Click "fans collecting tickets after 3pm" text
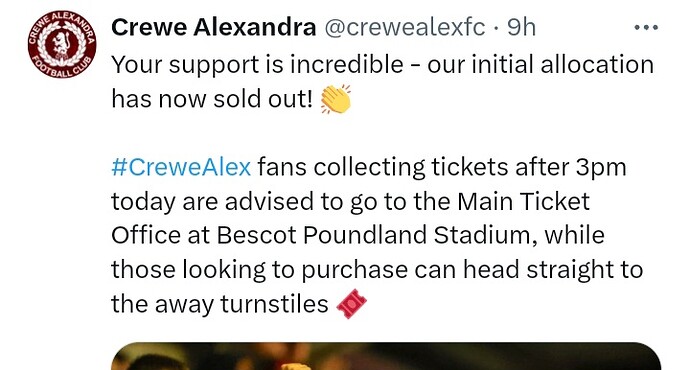The height and width of the screenshot is (370, 690). pos(442,168)
